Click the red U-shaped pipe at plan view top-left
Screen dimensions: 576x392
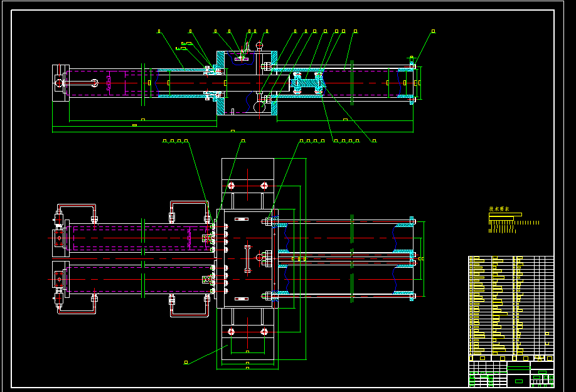click(x=77, y=213)
